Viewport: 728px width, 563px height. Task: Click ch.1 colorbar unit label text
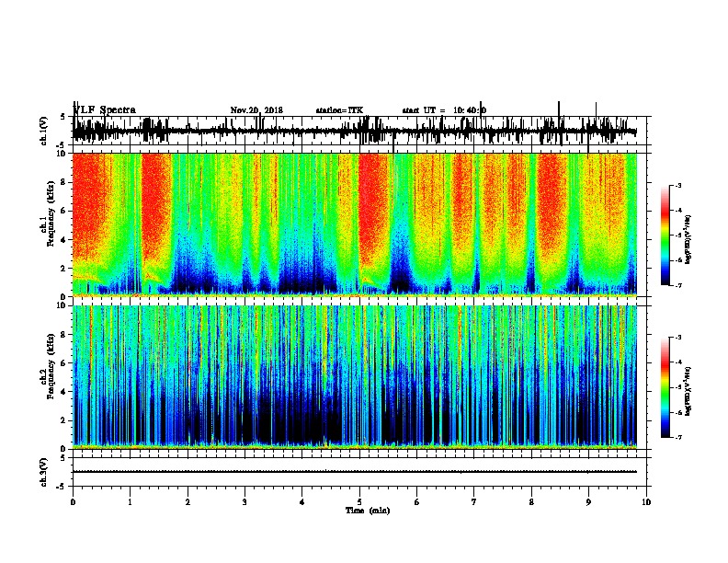688,240
